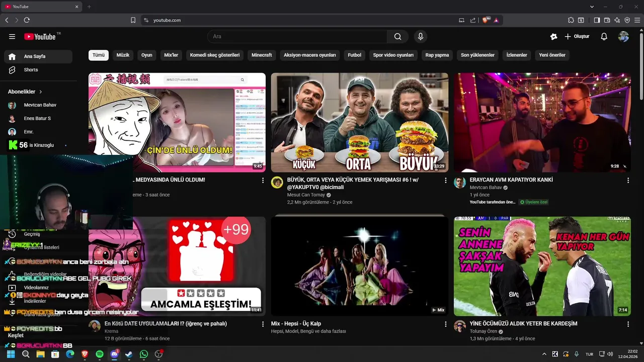
Task: Open the Mix Hepsi Üç Kalp thumbnail
Action: pyautogui.click(x=360, y=266)
